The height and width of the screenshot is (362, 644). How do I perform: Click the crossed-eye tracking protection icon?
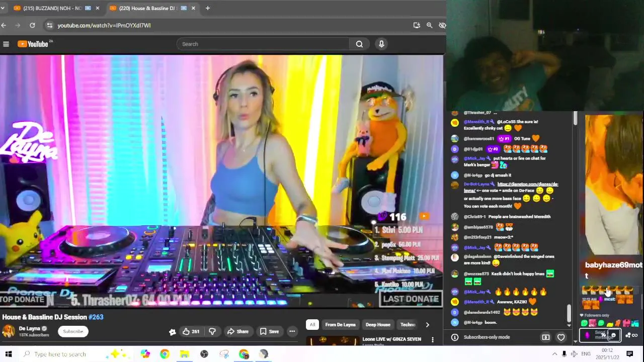pyautogui.click(x=442, y=25)
